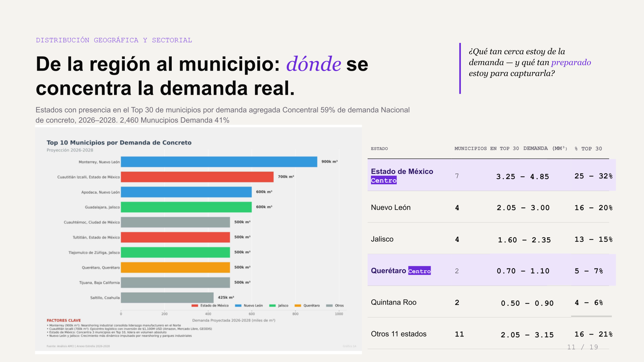
Task: Click the '% TOP 30' column header
Action: 588,148
